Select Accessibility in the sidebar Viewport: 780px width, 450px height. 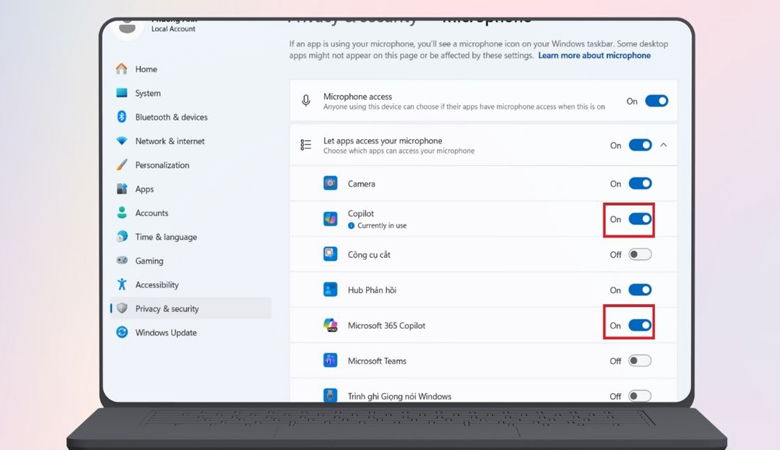pos(157,285)
